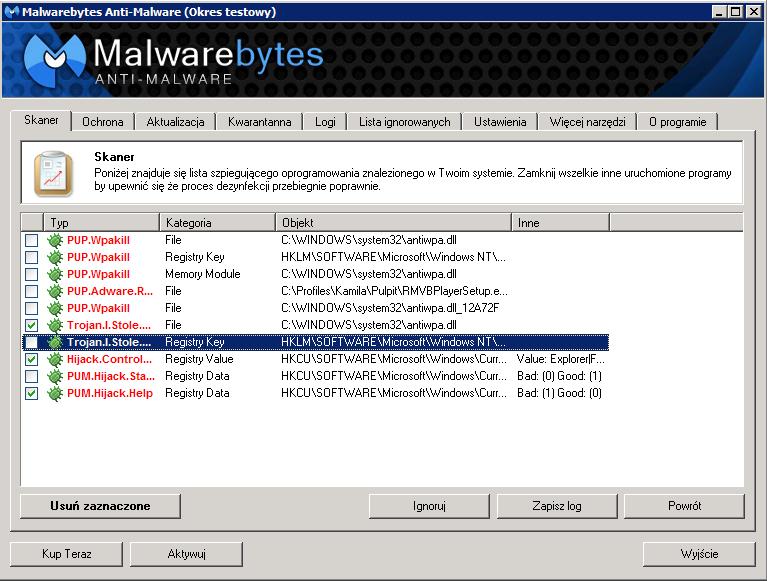
Task: Click the 'Memory Module' category cell
Action: [203, 274]
